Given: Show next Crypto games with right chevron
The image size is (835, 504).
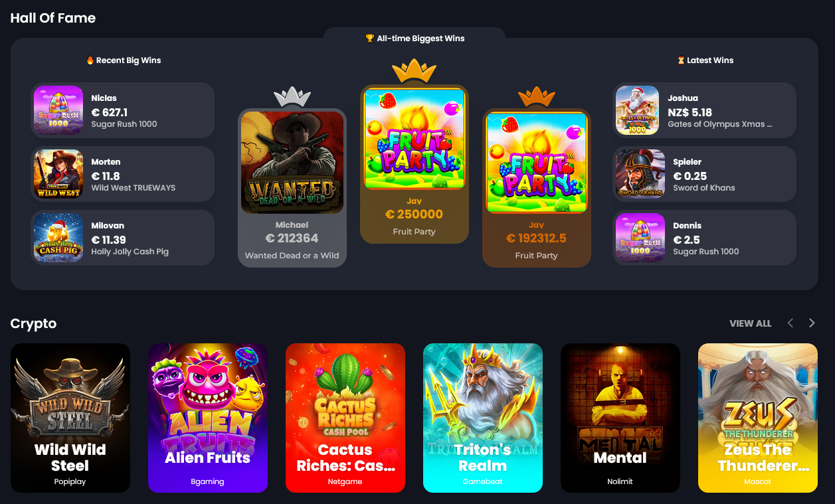Looking at the screenshot, I should (812, 323).
